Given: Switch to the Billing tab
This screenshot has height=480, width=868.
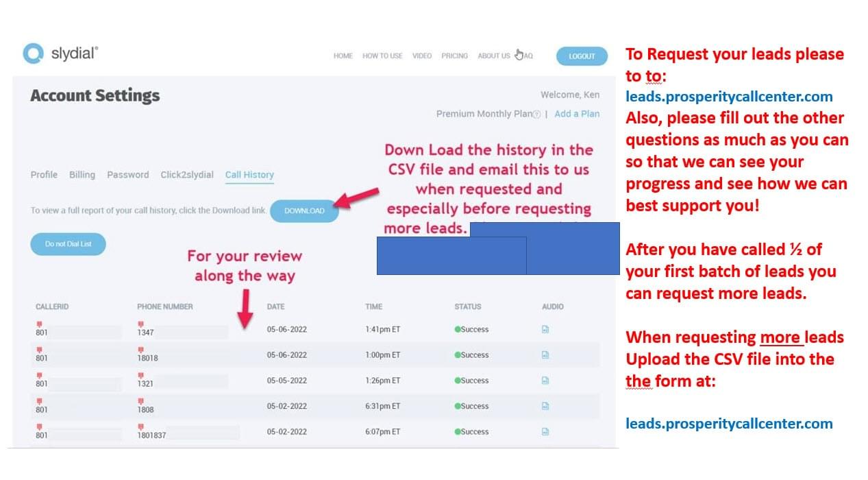Looking at the screenshot, I should point(82,175).
